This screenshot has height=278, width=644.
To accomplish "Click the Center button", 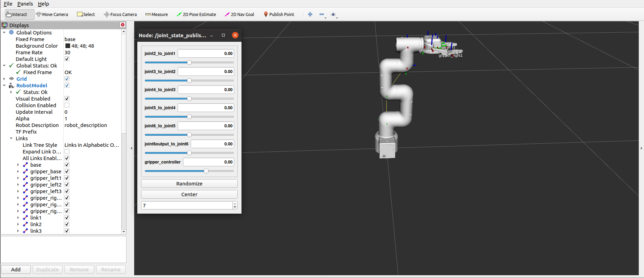I will pyautogui.click(x=189, y=194).
